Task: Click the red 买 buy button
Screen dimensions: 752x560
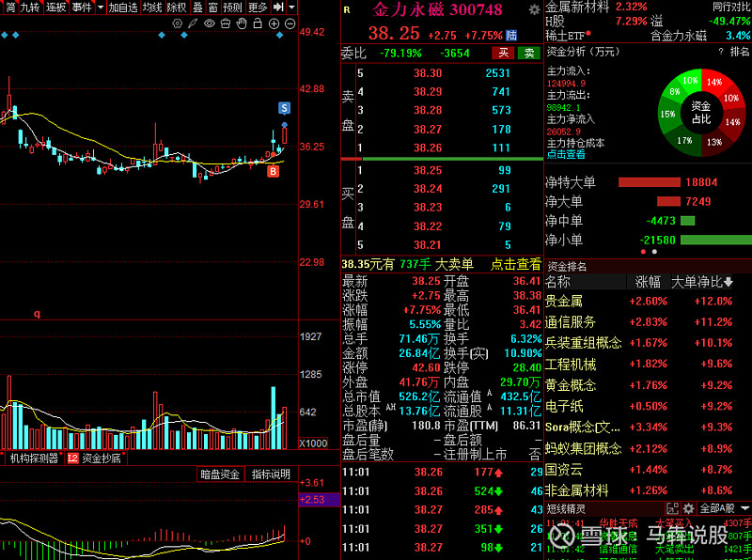Action: (503, 53)
